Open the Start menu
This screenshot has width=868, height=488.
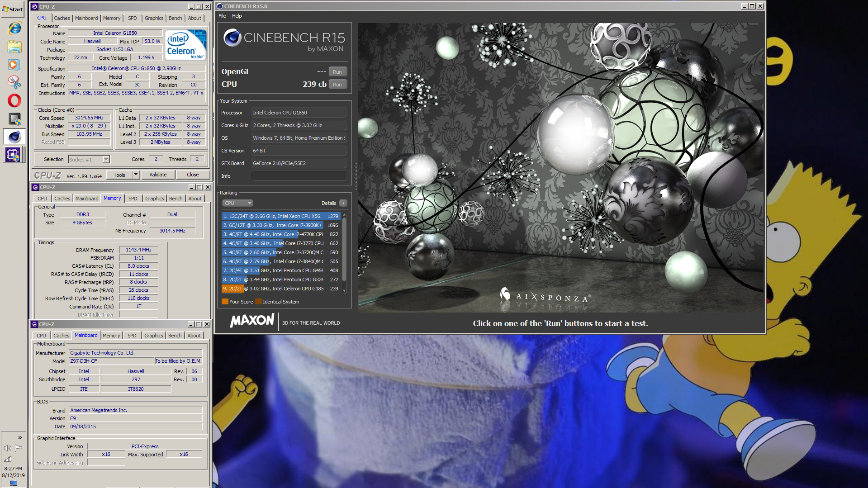(x=12, y=9)
